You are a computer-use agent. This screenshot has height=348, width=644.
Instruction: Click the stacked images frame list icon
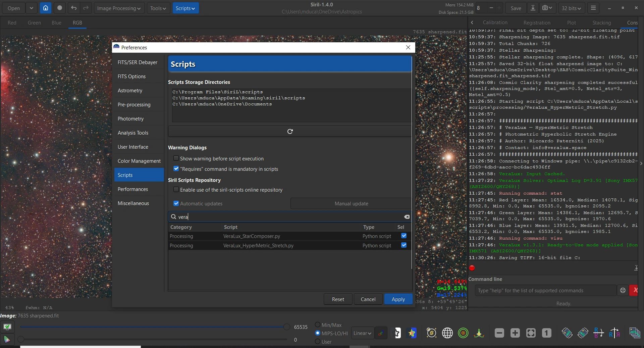click(635, 333)
